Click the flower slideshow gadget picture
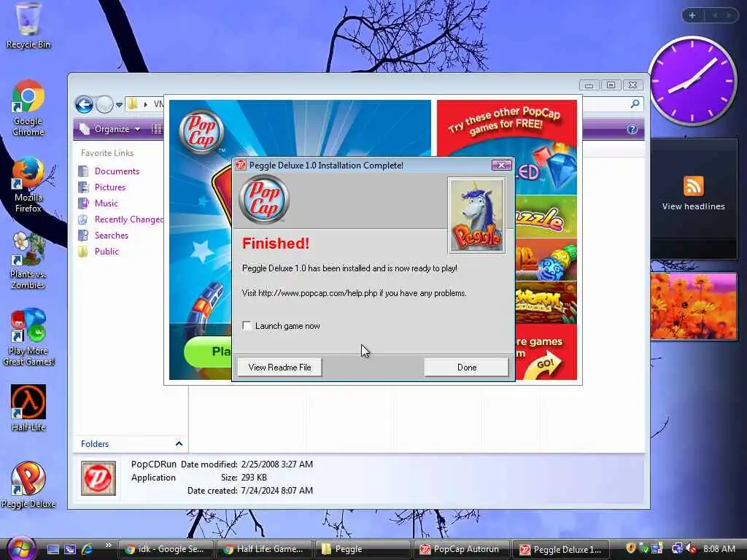 coord(693,306)
